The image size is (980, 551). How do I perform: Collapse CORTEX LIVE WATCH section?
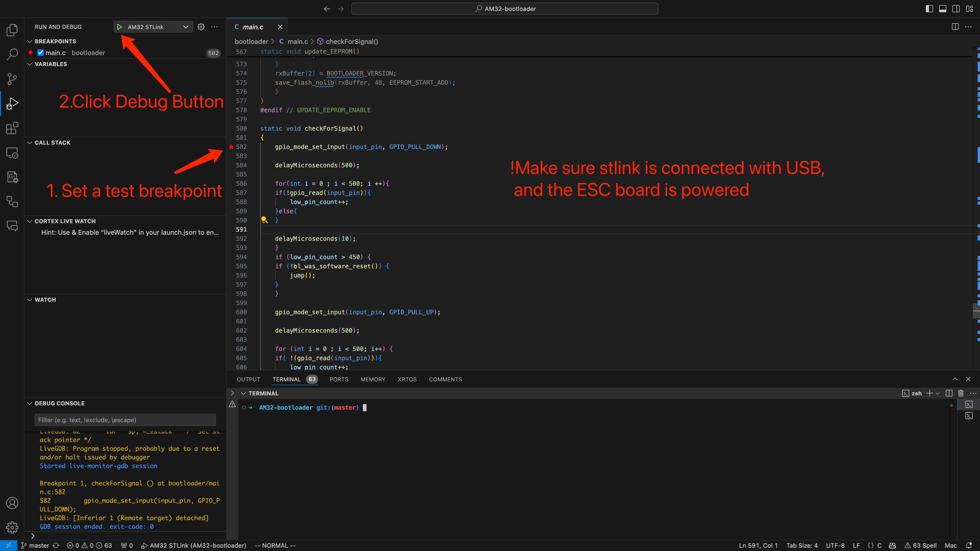[x=30, y=221]
